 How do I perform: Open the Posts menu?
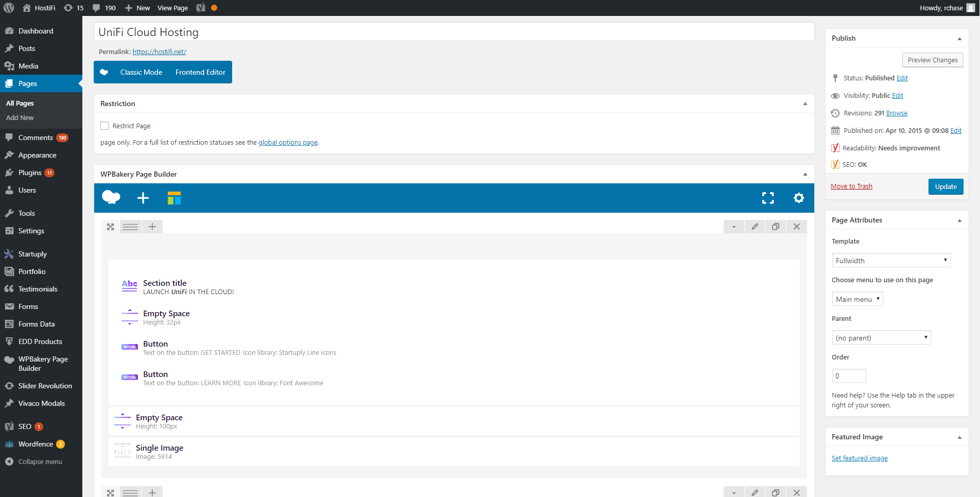pos(41,48)
